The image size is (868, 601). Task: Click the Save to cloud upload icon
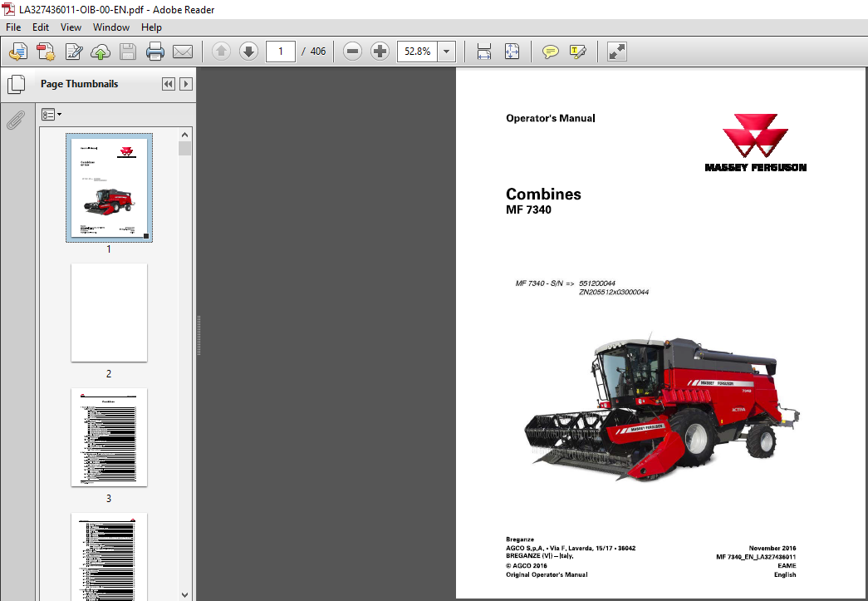[101, 52]
